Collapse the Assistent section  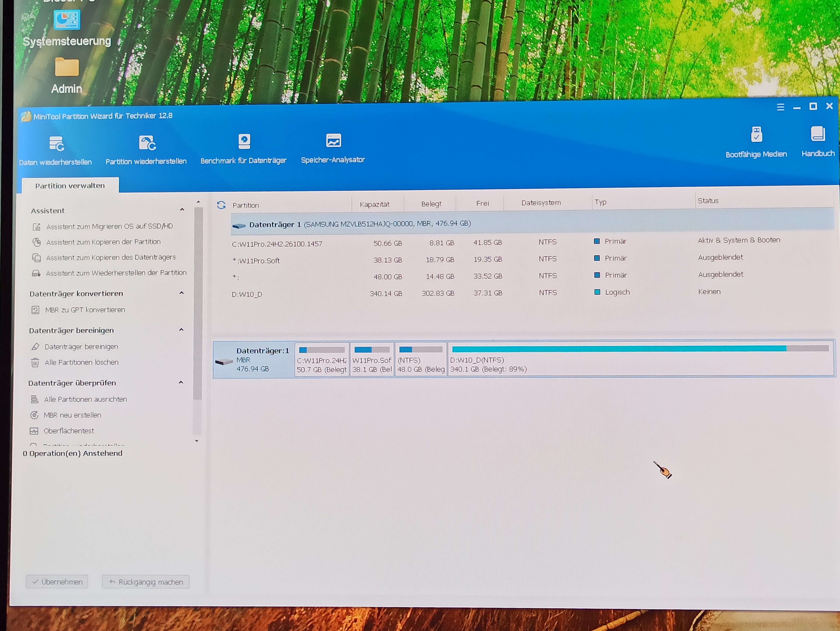coord(182,210)
